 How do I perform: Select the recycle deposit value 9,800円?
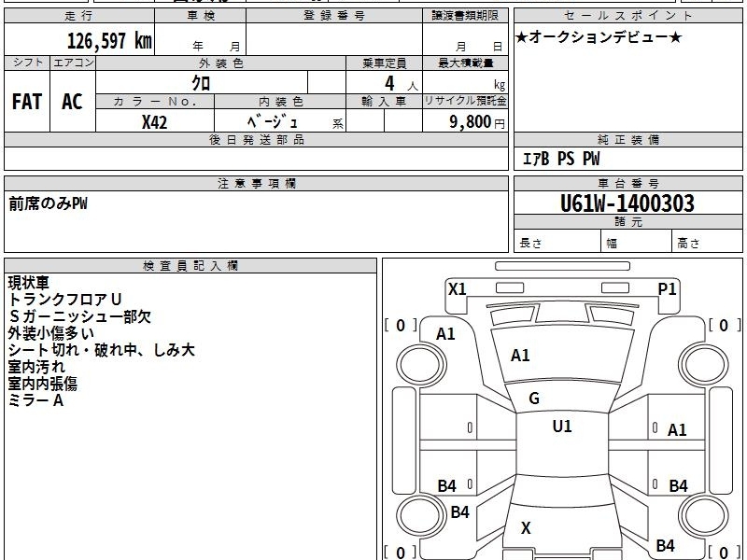point(477,122)
